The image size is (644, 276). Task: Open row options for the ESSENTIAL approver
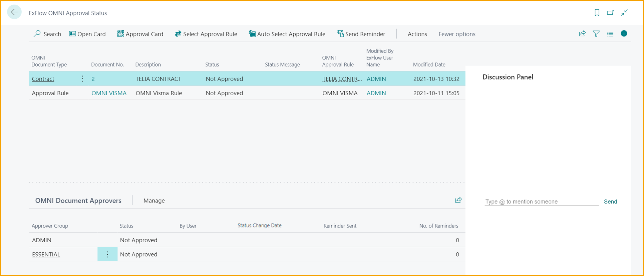(107, 254)
